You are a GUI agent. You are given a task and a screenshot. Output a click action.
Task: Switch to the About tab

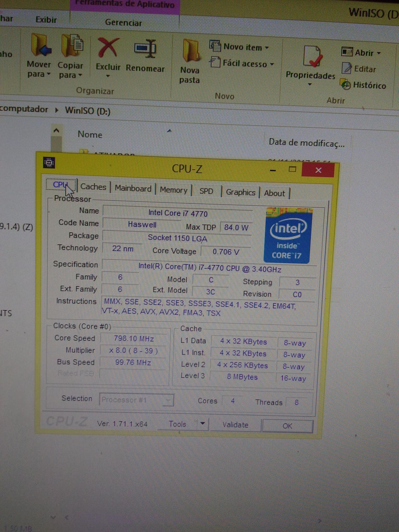[274, 193]
